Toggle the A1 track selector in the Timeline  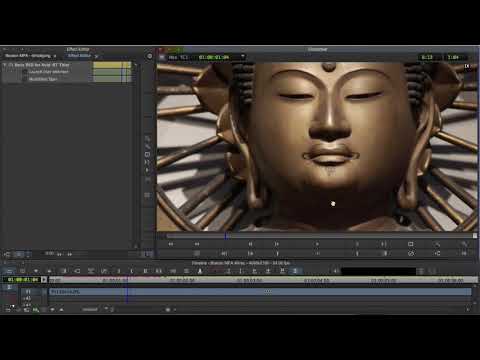28,299
